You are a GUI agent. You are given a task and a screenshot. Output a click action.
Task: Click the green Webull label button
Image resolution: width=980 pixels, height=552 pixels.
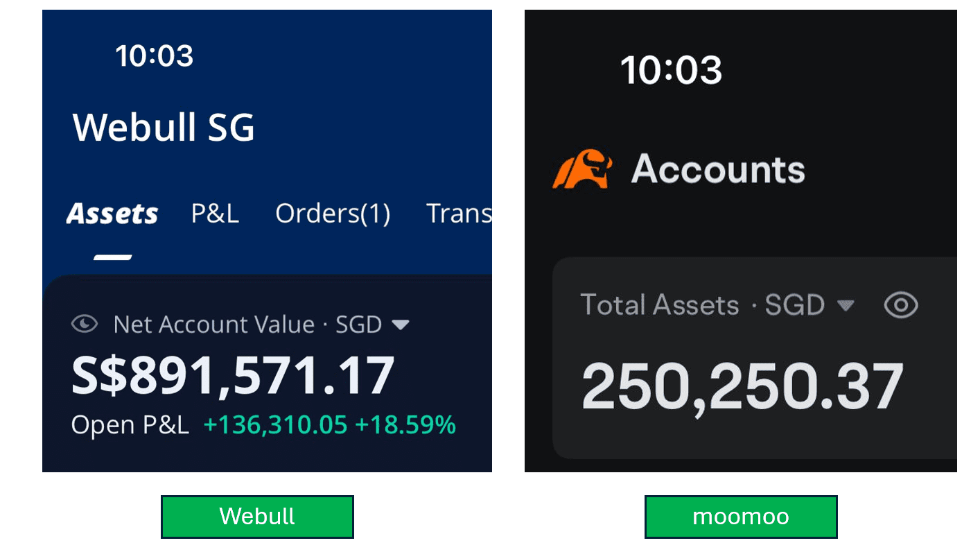257,517
